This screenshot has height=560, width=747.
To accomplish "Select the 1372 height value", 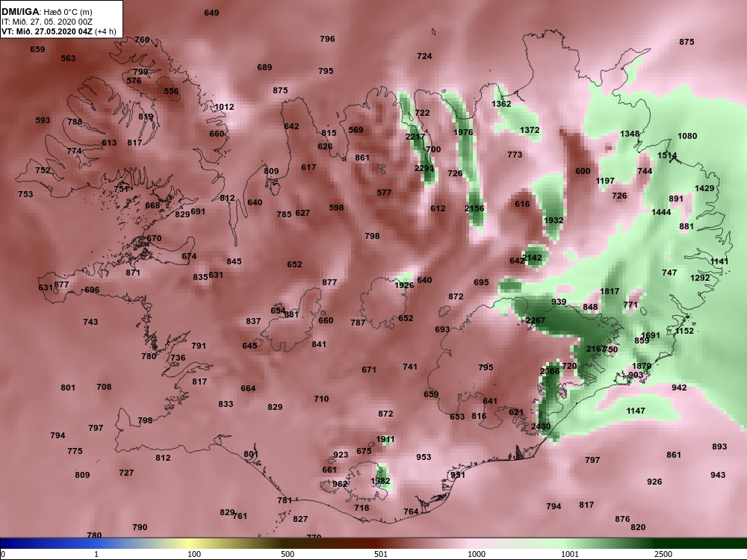I will (x=530, y=130).
